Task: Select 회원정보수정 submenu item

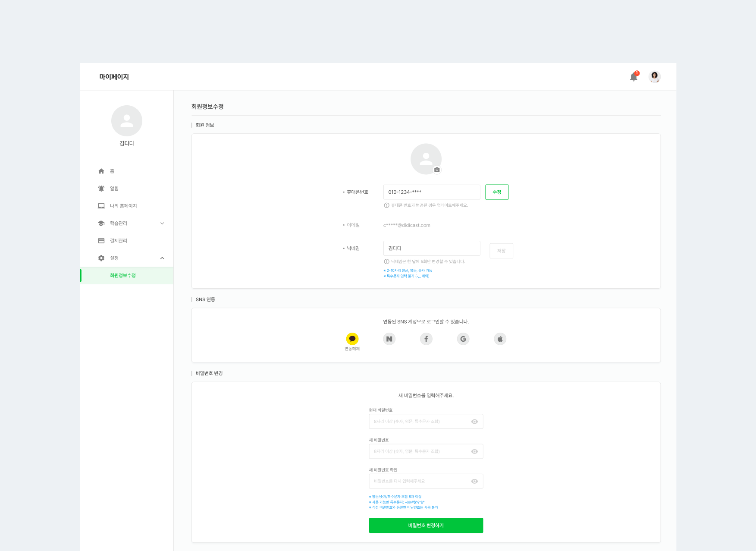Action: pos(123,275)
